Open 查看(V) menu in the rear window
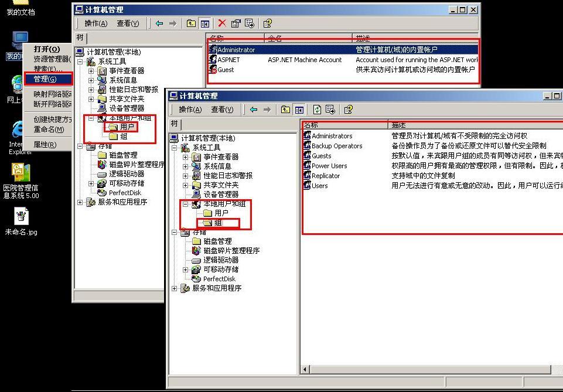 (128, 23)
